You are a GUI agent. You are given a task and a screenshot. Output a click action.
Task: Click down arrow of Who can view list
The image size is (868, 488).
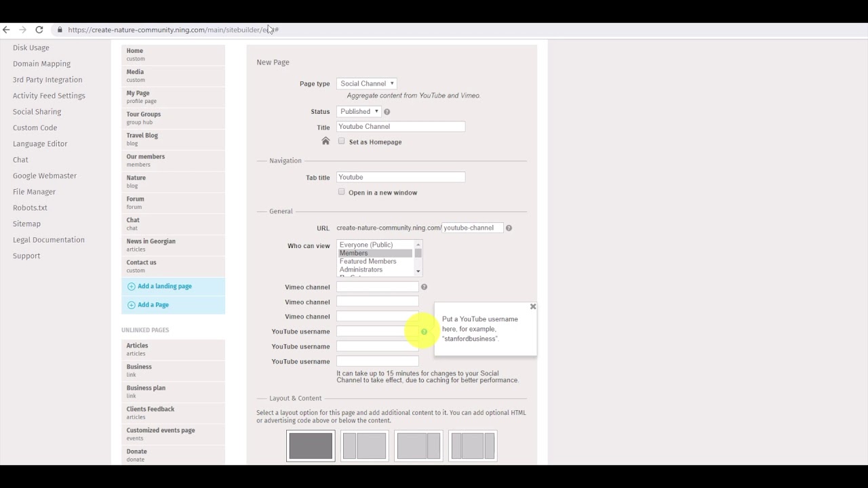pyautogui.click(x=418, y=271)
